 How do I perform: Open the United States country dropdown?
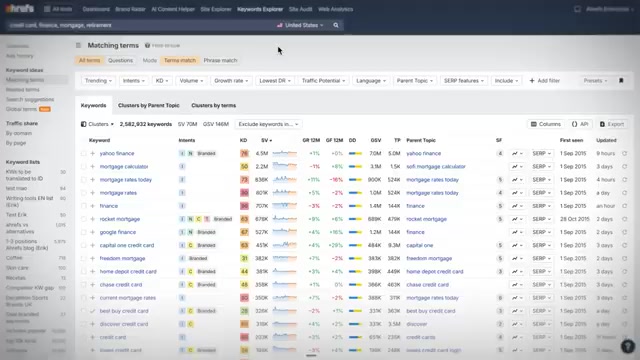(300, 25)
